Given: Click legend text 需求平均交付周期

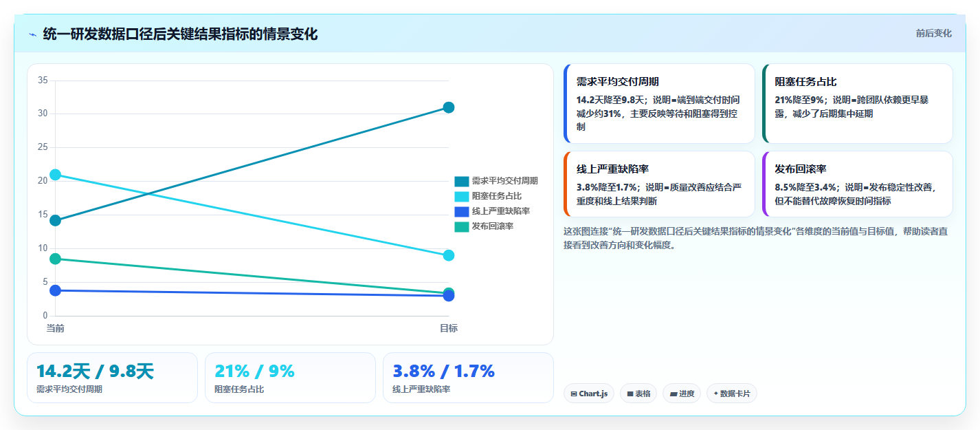Looking at the screenshot, I should coord(505,181).
